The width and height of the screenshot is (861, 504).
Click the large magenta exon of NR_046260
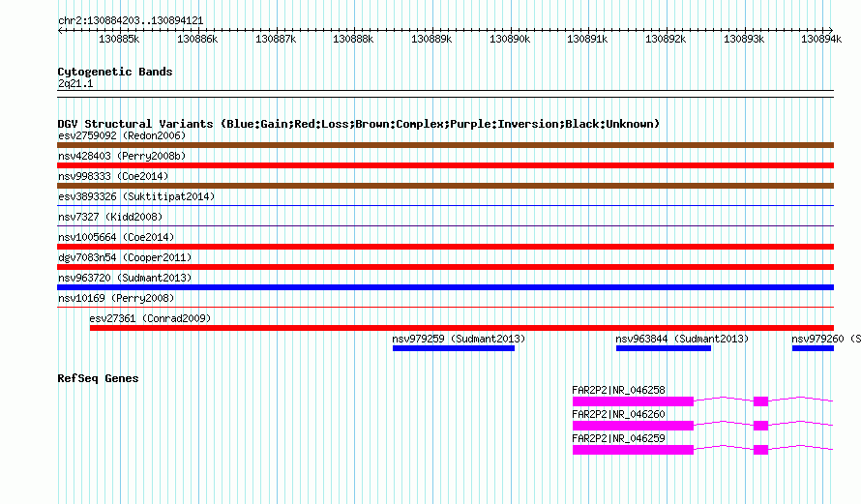[633, 426]
